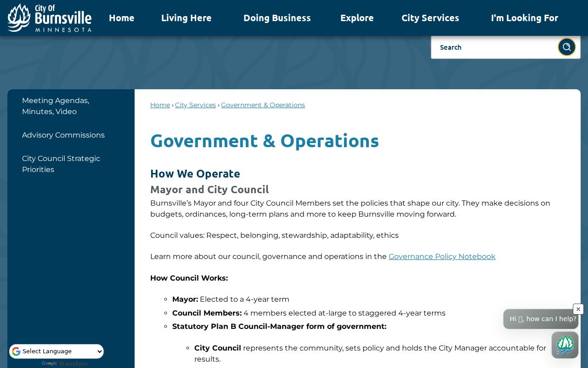Open the Explore menu

click(357, 18)
